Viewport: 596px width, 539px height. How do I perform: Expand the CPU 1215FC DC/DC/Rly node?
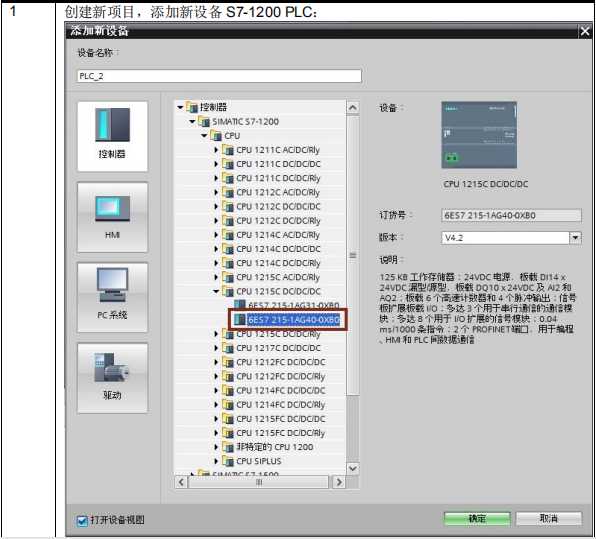(216, 433)
